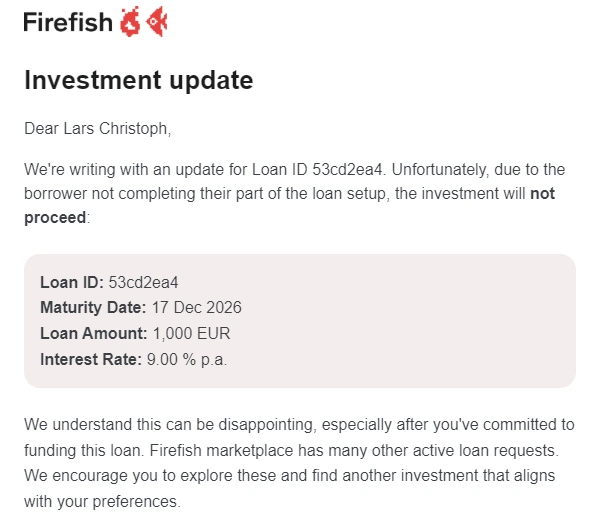Click the bold 'proceed' word
This screenshot has width=605, height=530.
tap(55, 218)
